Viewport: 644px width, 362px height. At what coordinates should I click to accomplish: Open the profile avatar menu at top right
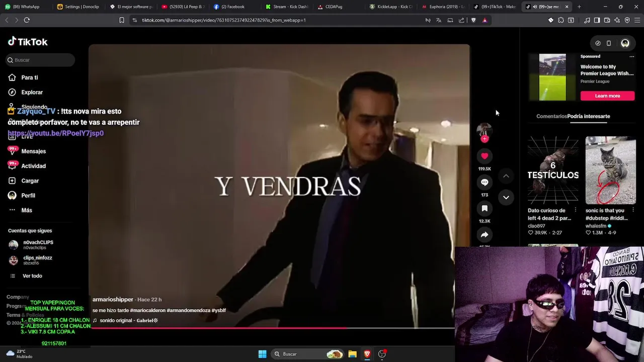[x=625, y=43]
